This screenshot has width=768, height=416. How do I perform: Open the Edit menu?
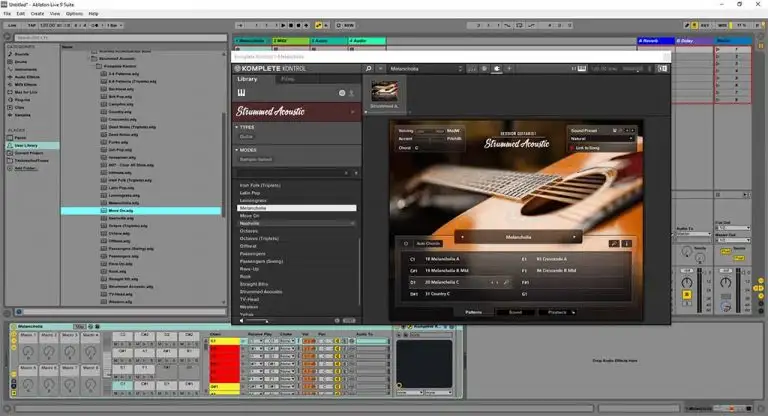(x=21, y=14)
